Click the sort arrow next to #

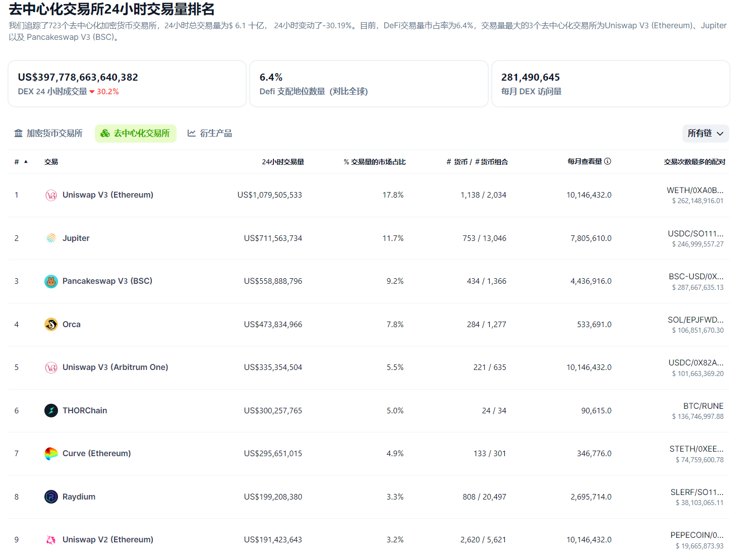pos(25,162)
